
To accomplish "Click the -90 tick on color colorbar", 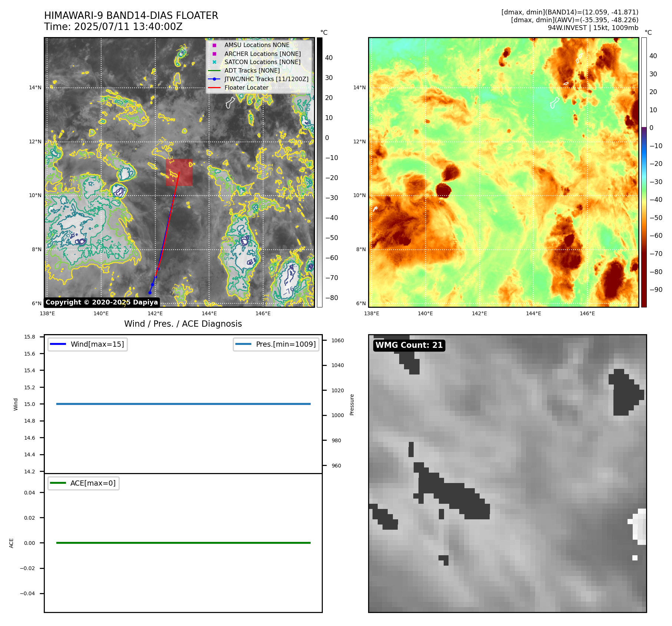I will click(x=656, y=290).
